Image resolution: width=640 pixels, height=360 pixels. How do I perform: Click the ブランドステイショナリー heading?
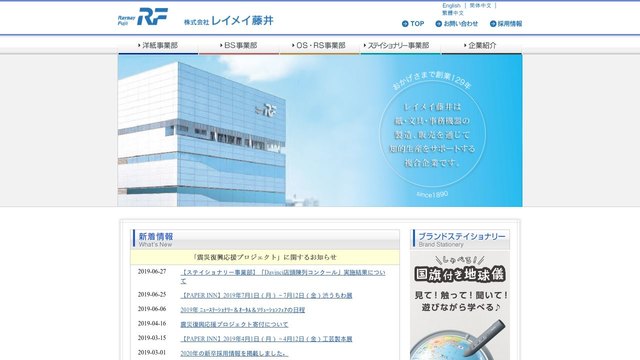pyautogui.click(x=461, y=239)
